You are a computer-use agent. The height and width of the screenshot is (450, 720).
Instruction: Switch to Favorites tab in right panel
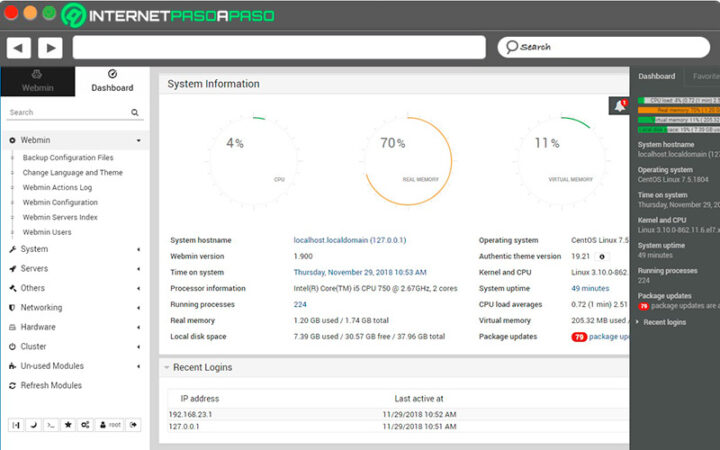point(705,76)
